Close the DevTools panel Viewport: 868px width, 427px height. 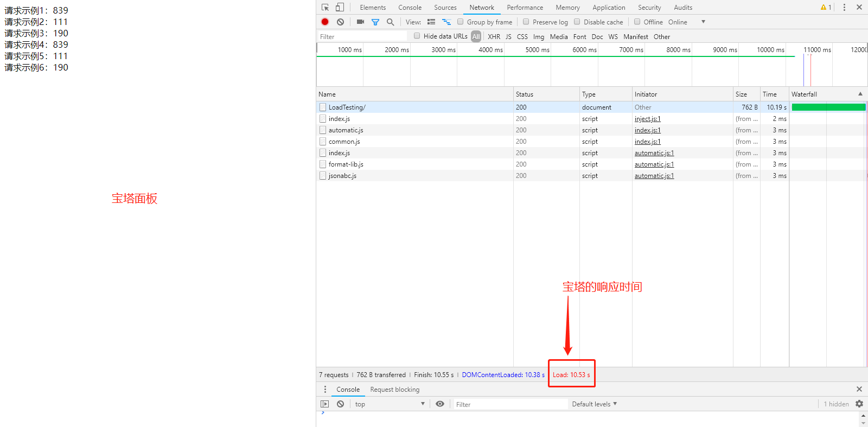(x=859, y=8)
